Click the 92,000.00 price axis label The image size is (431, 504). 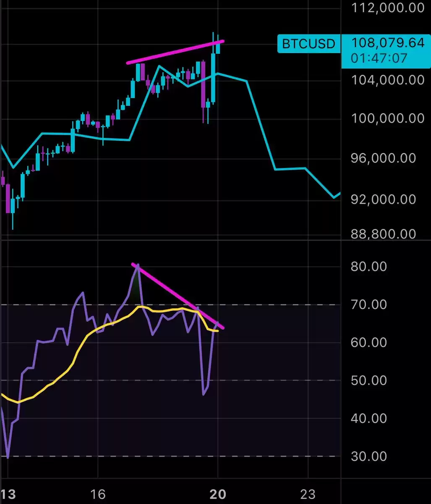[x=384, y=199]
